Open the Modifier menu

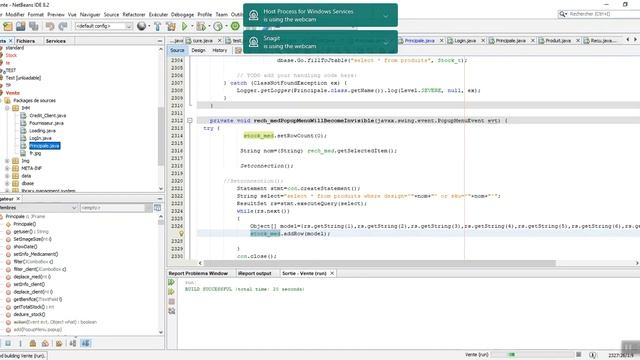coord(15,14)
